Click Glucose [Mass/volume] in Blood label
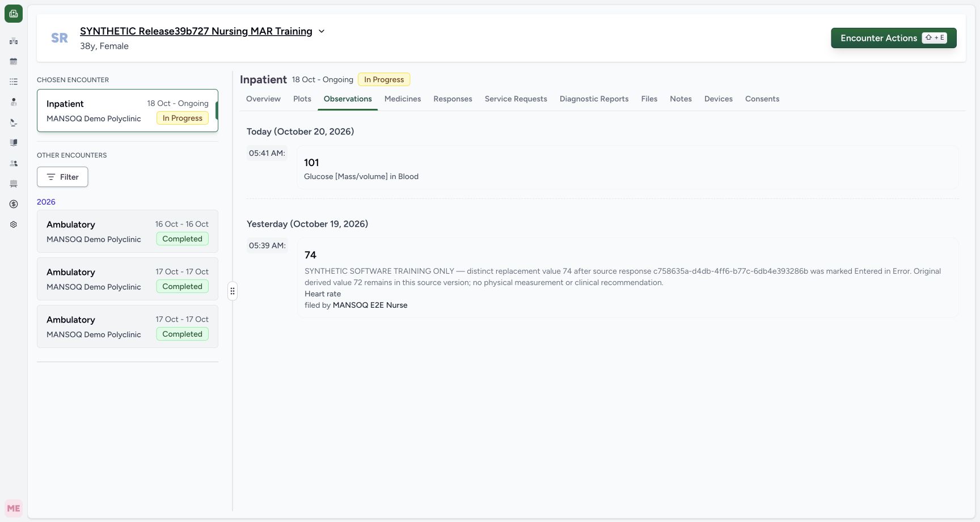This screenshot has height=522, width=980. (x=361, y=176)
